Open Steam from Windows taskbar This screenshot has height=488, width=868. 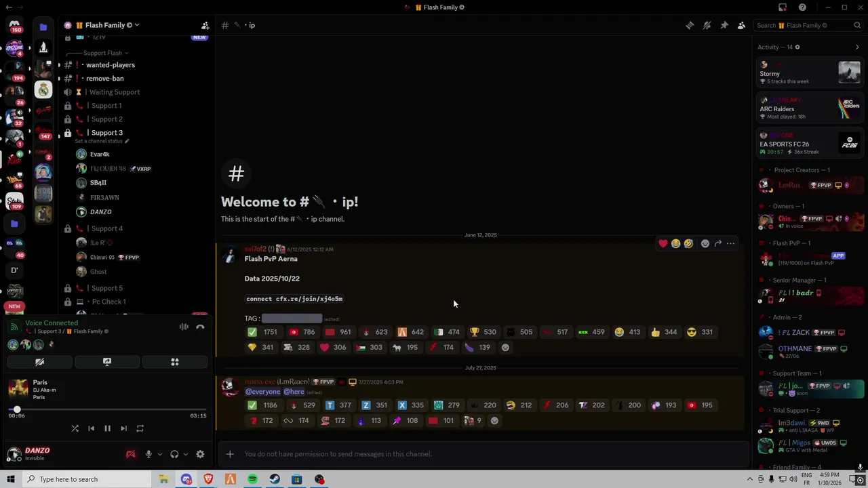point(275,479)
